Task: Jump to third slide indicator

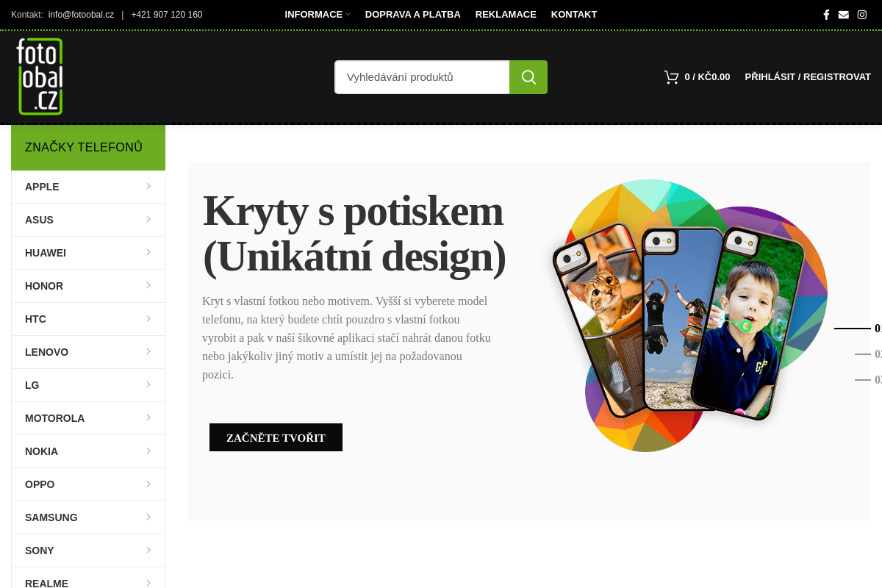Action: (x=867, y=380)
